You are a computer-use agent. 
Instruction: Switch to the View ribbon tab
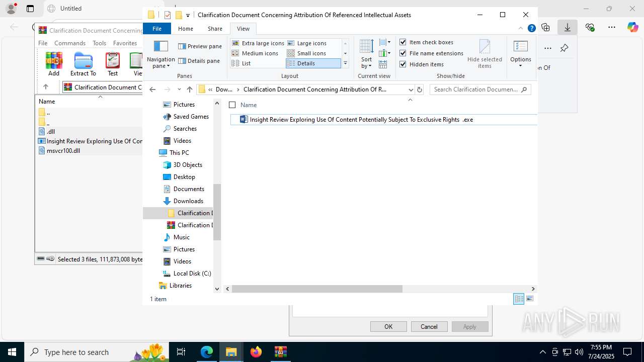click(243, 29)
